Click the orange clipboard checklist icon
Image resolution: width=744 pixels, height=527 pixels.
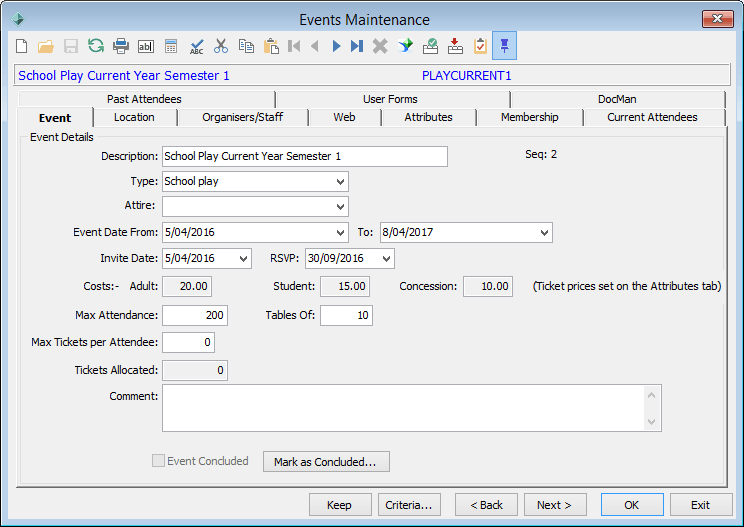pos(480,46)
